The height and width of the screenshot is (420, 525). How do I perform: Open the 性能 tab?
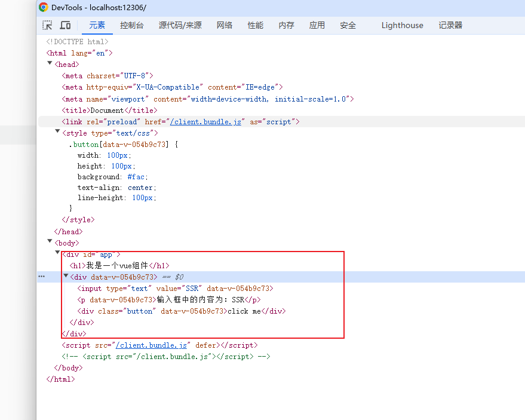[256, 25]
